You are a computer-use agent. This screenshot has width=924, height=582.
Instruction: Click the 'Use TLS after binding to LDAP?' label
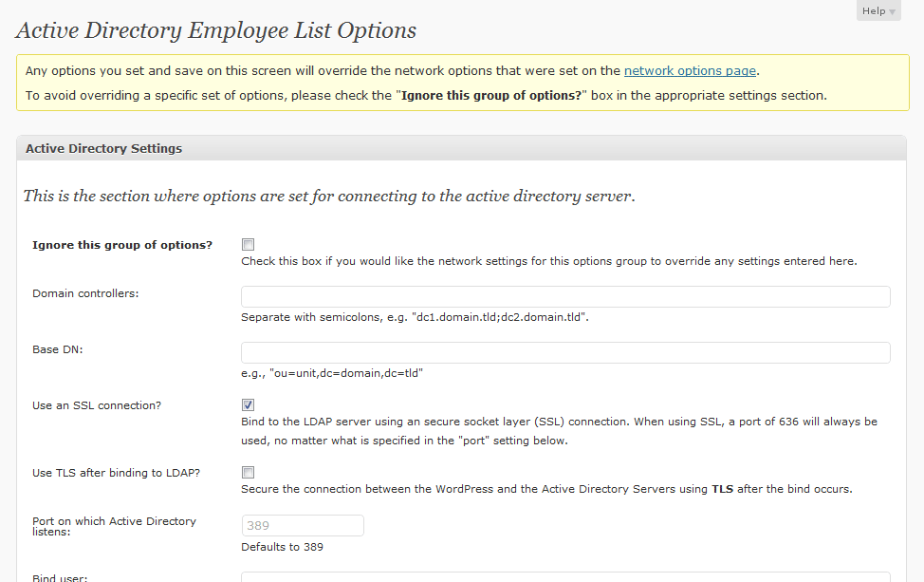coord(116,472)
